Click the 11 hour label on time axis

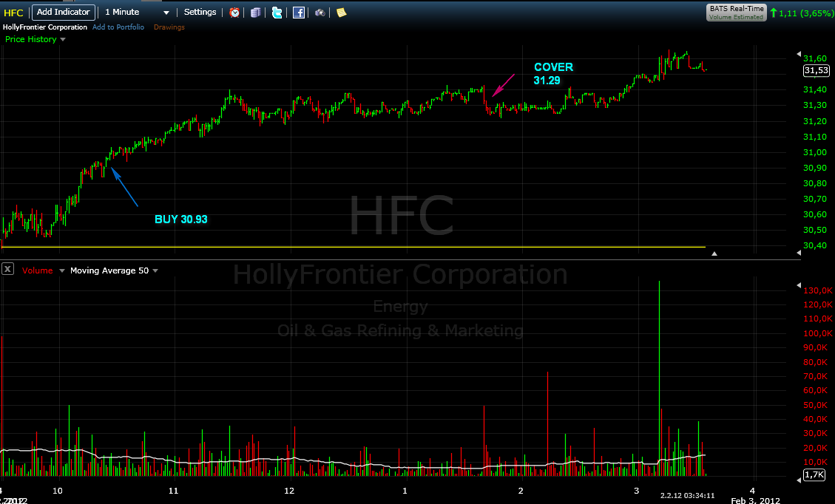click(173, 491)
